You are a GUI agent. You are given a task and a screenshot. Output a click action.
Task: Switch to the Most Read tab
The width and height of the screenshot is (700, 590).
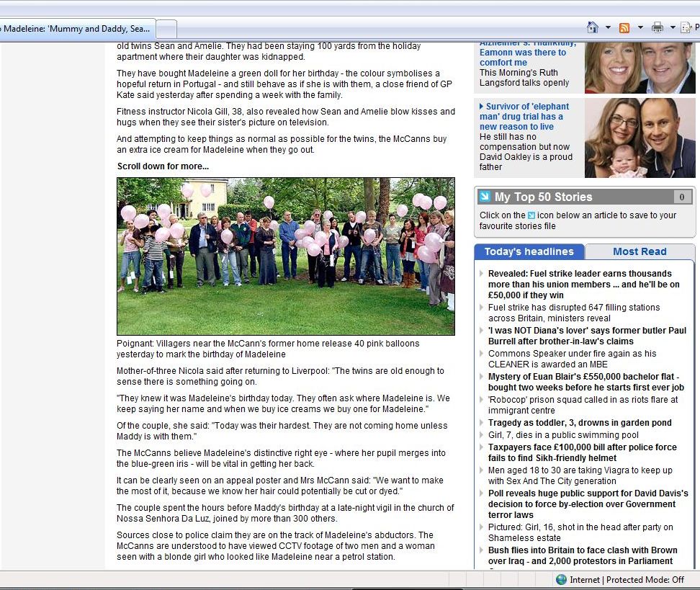tap(639, 251)
